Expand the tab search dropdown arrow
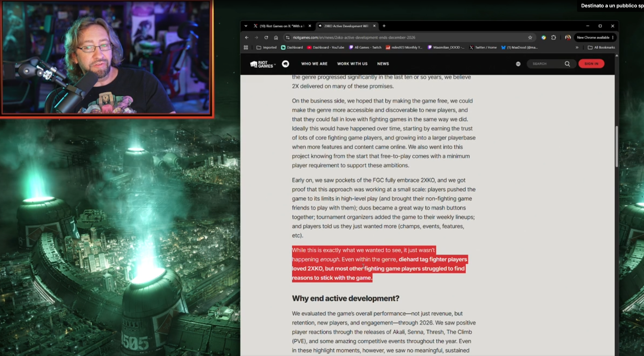 point(246,26)
